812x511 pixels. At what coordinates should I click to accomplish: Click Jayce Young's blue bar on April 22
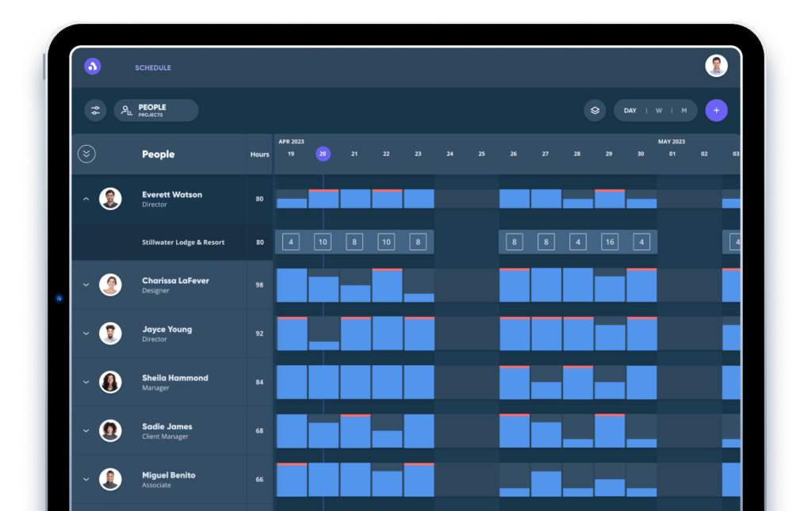coord(387,334)
